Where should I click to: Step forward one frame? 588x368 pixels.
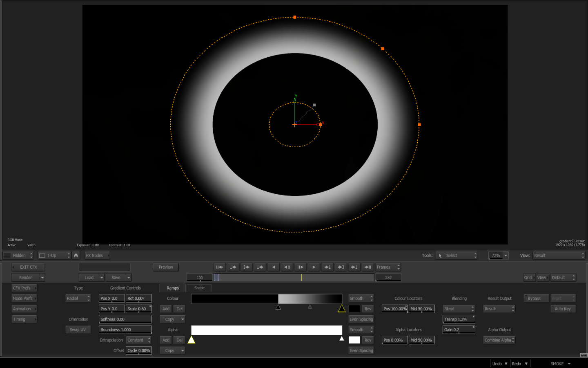(x=301, y=267)
